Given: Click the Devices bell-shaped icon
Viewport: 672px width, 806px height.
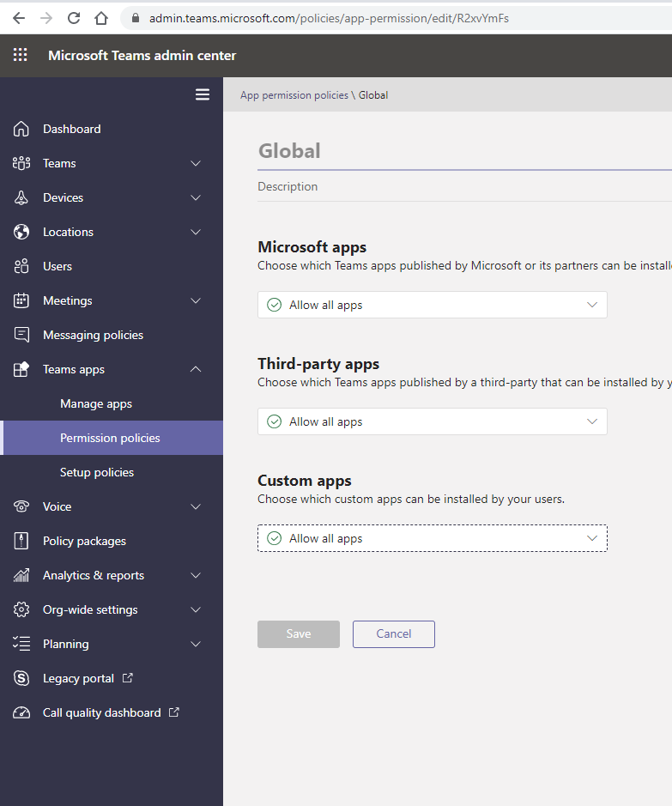Looking at the screenshot, I should [x=21, y=198].
